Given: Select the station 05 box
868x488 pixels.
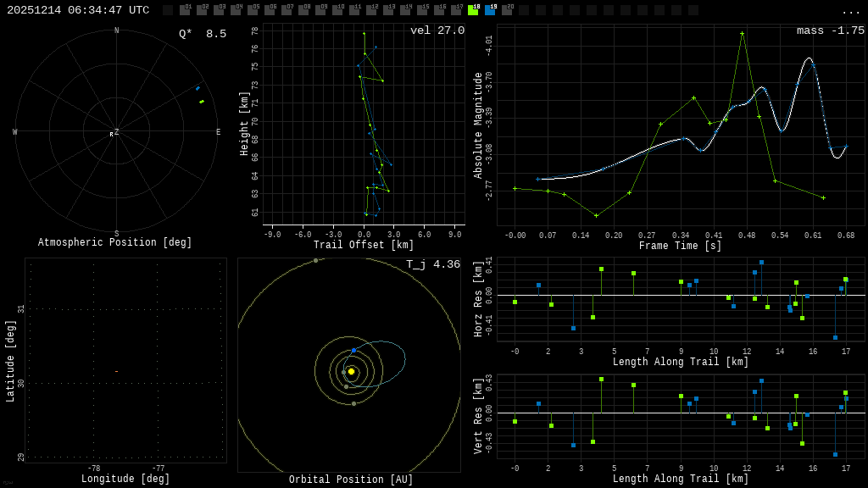Looking at the screenshot, I should pyautogui.click(x=253, y=10).
